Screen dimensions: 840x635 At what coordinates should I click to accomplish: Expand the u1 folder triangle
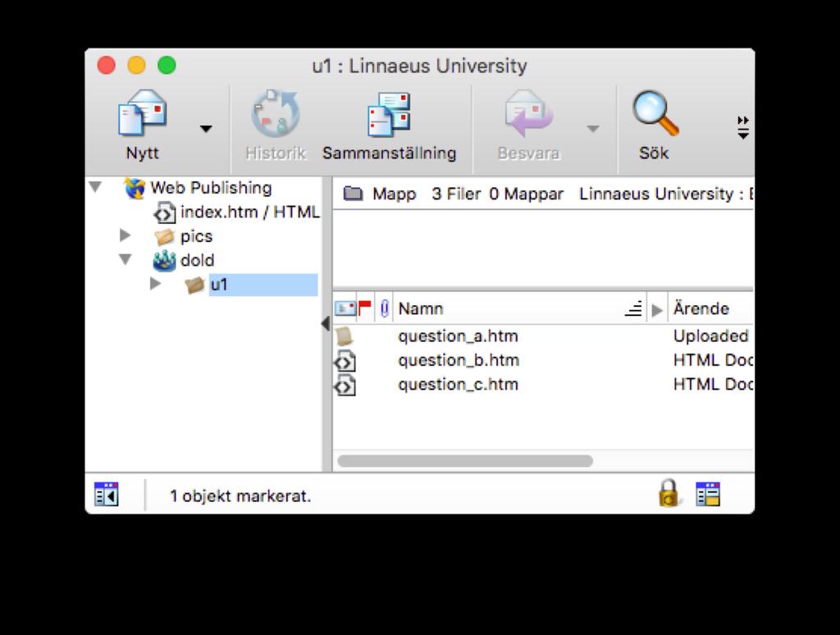155,284
